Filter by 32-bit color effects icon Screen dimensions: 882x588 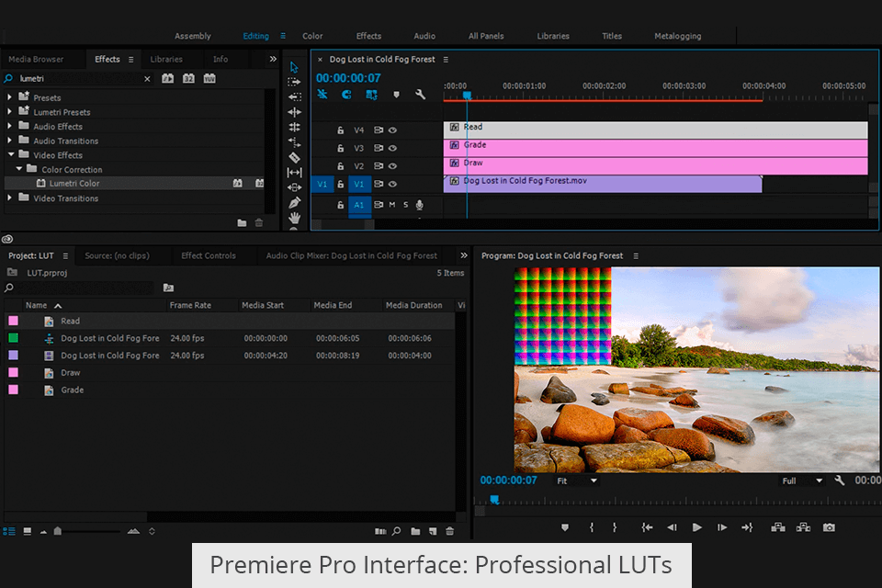coord(188,79)
